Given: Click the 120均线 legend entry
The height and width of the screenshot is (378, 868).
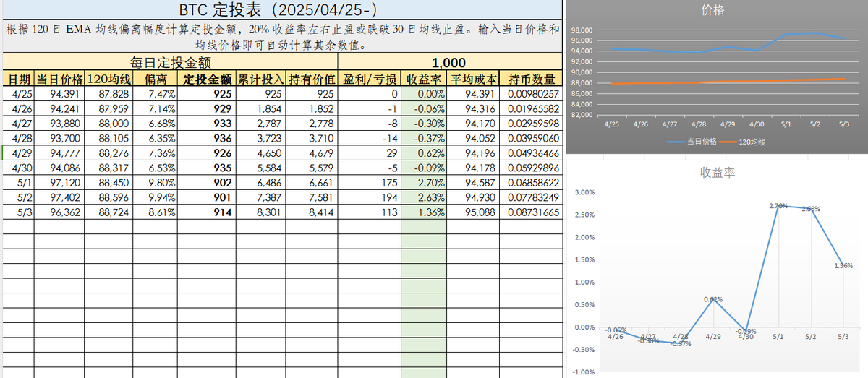Looking at the screenshot, I should coord(743,142).
